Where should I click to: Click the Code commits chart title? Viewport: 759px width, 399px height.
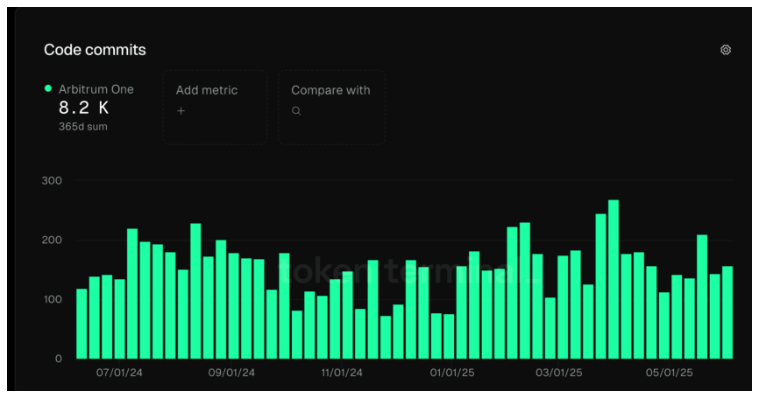click(x=95, y=50)
